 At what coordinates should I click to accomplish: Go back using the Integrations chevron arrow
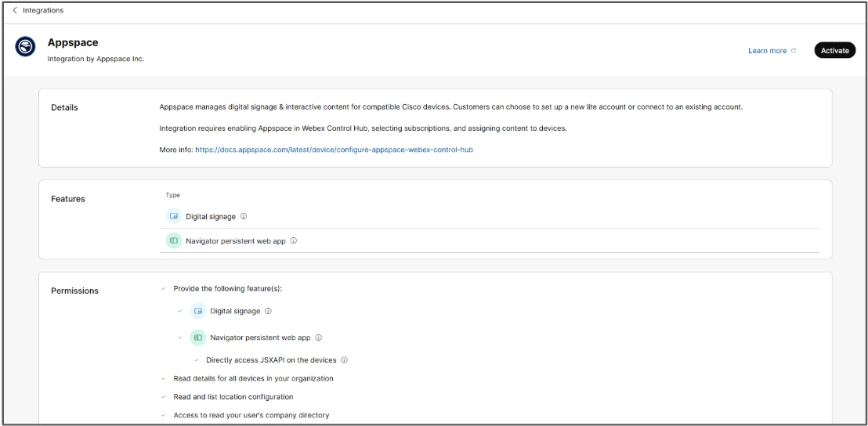click(14, 10)
